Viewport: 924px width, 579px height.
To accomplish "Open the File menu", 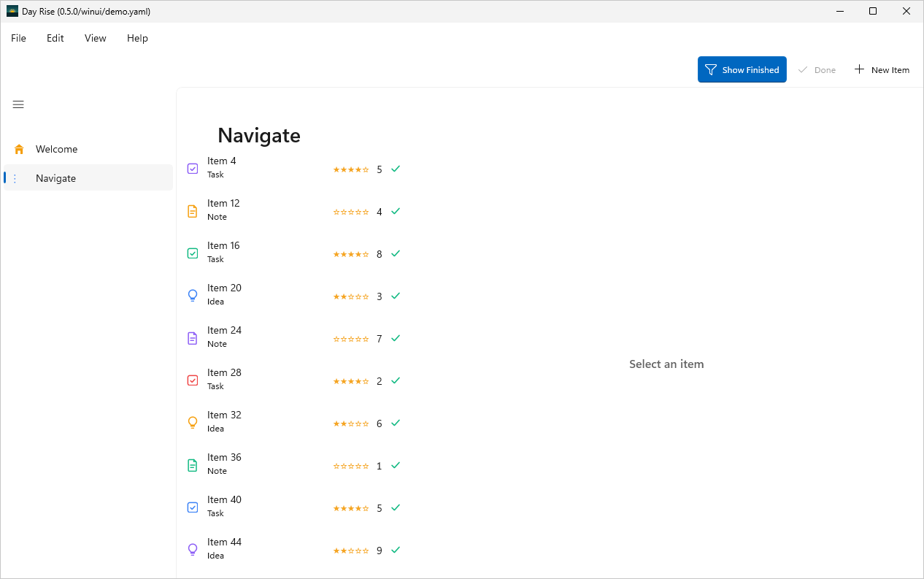I will [x=18, y=38].
